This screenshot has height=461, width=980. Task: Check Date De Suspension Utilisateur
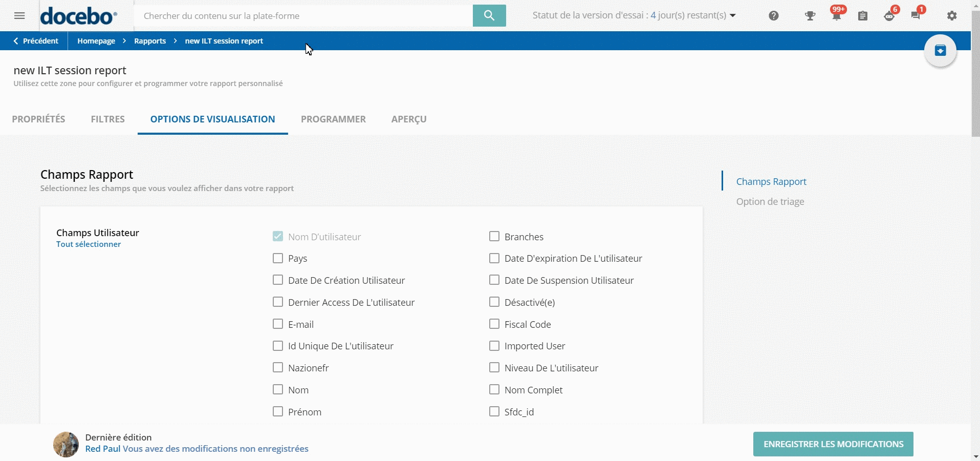tap(494, 280)
